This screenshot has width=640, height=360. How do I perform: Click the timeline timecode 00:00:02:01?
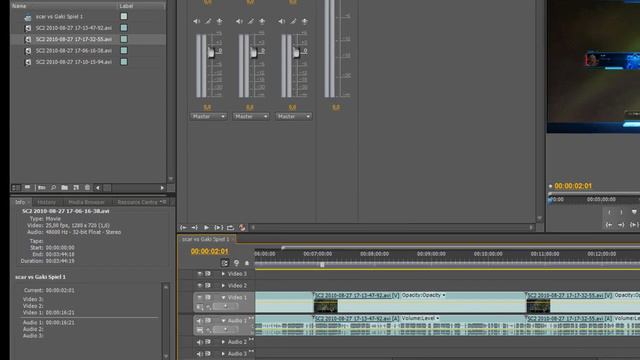[209, 251]
